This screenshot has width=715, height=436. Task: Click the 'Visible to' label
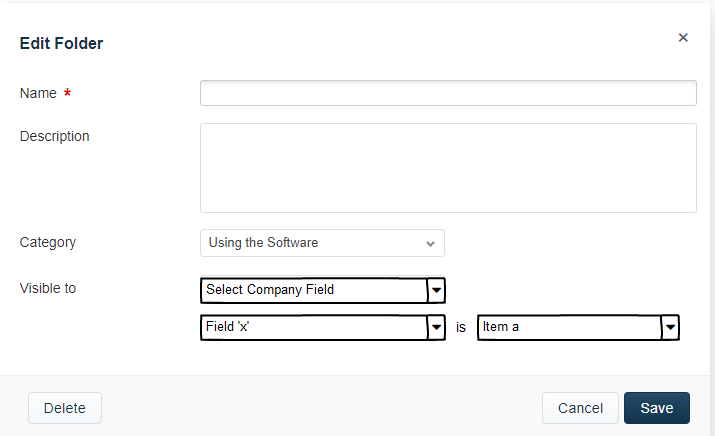point(47,288)
